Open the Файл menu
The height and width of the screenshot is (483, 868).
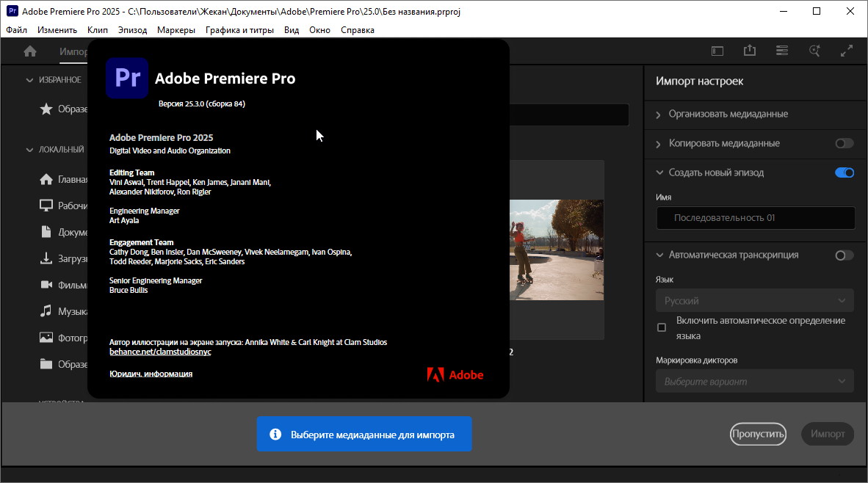click(x=17, y=30)
